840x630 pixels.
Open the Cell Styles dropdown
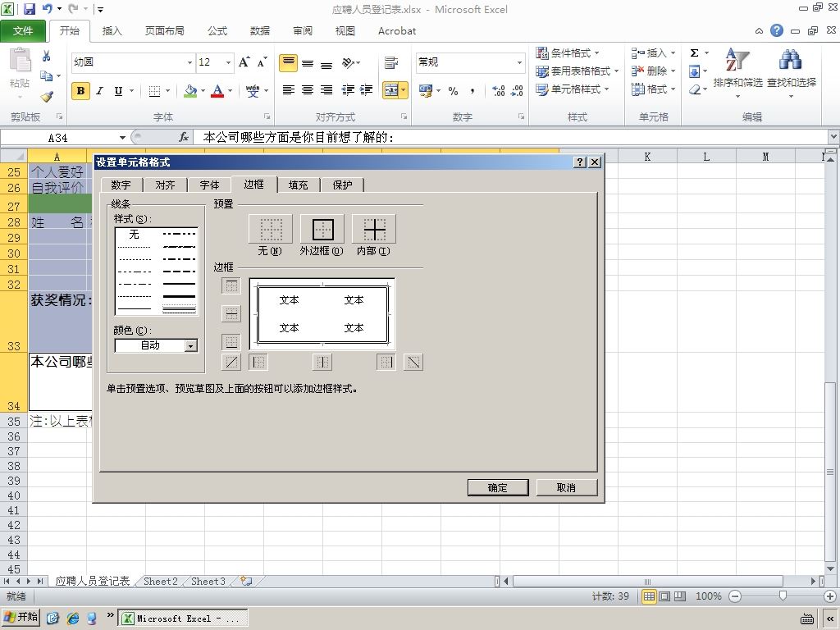pyautogui.click(x=573, y=89)
